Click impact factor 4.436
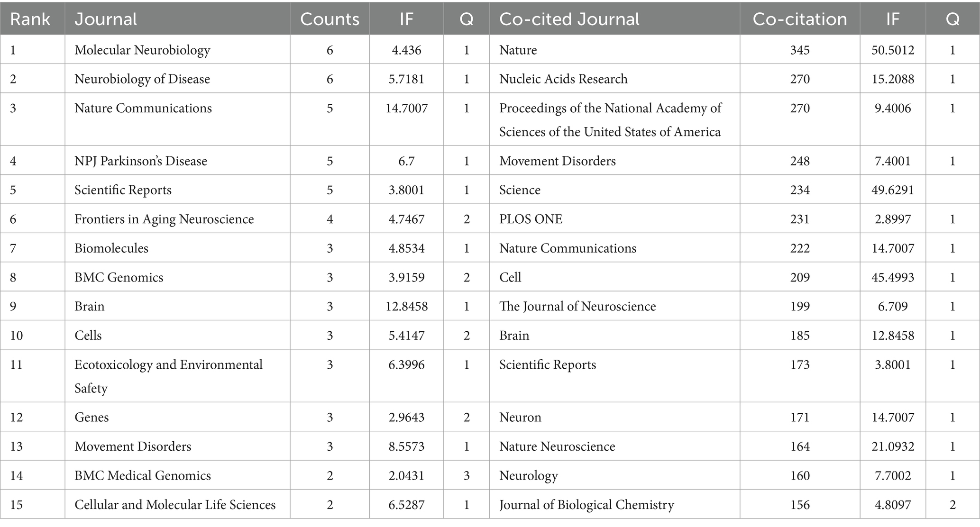 tap(406, 50)
